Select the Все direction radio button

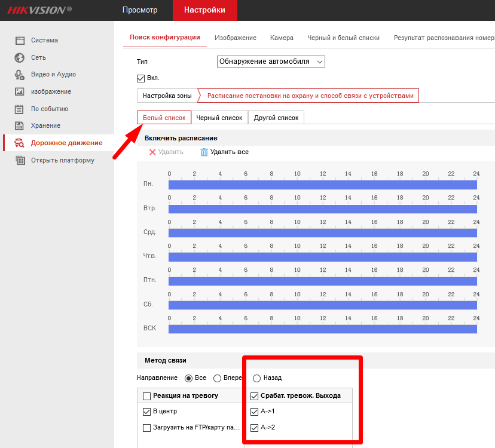[188, 378]
